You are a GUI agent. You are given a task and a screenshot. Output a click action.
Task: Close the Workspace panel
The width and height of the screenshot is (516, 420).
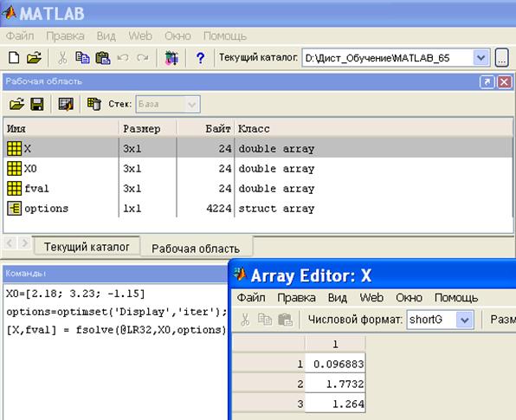(504, 82)
